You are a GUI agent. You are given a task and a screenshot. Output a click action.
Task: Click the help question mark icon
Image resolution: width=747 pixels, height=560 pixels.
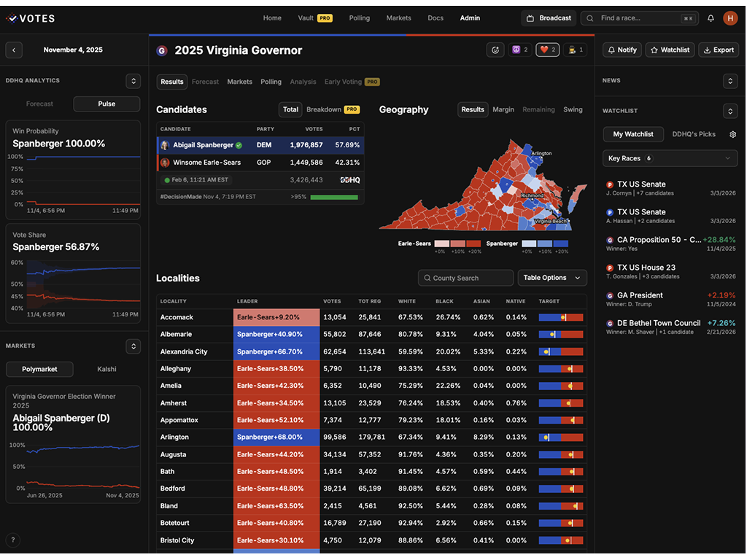[13, 540]
